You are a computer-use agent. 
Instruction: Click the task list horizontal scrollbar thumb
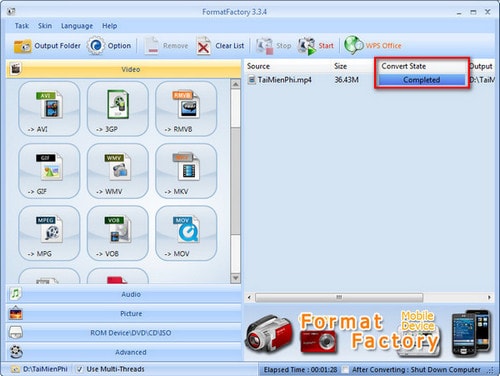(x=339, y=297)
